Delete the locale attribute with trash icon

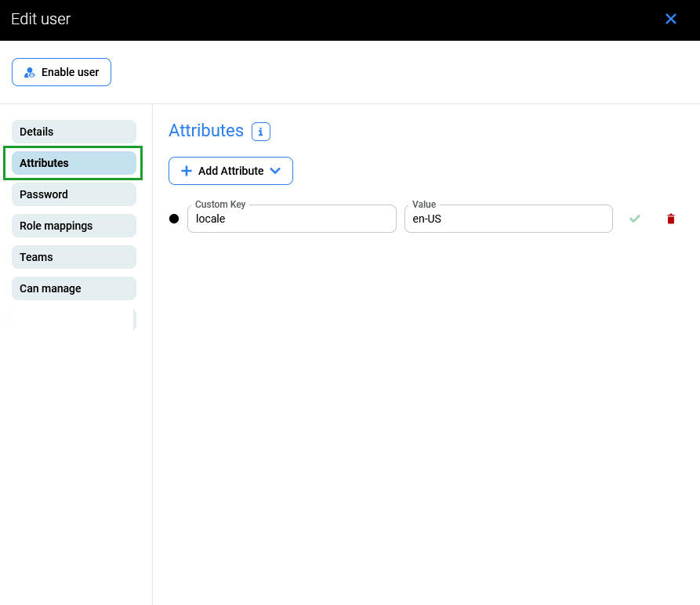tap(671, 219)
